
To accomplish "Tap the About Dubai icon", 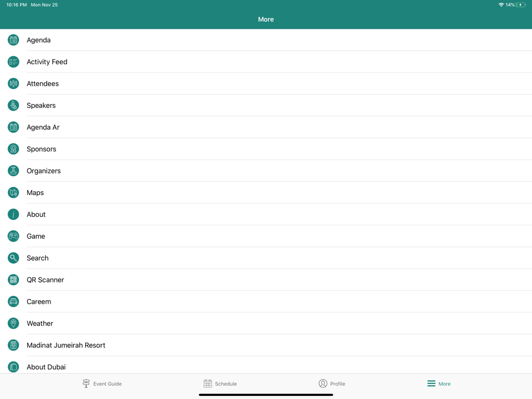I will pyautogui.click(x=13, y=367).
